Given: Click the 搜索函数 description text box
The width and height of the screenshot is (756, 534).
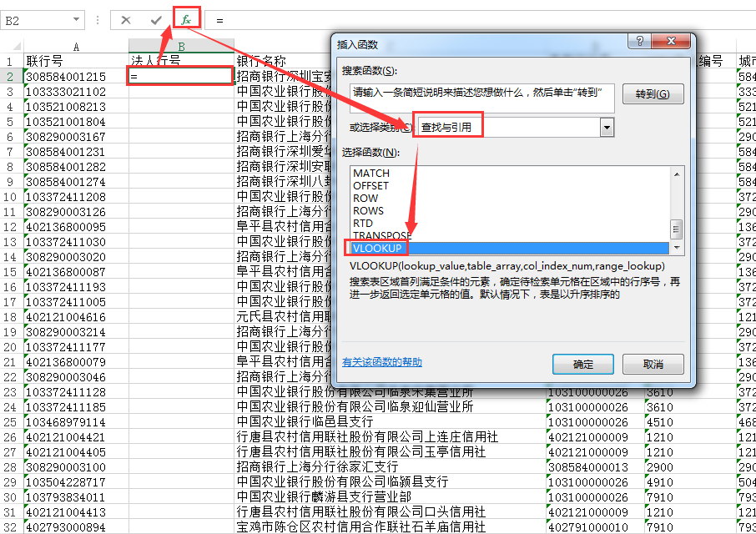Looking at the screenshot, I should 481,97.
